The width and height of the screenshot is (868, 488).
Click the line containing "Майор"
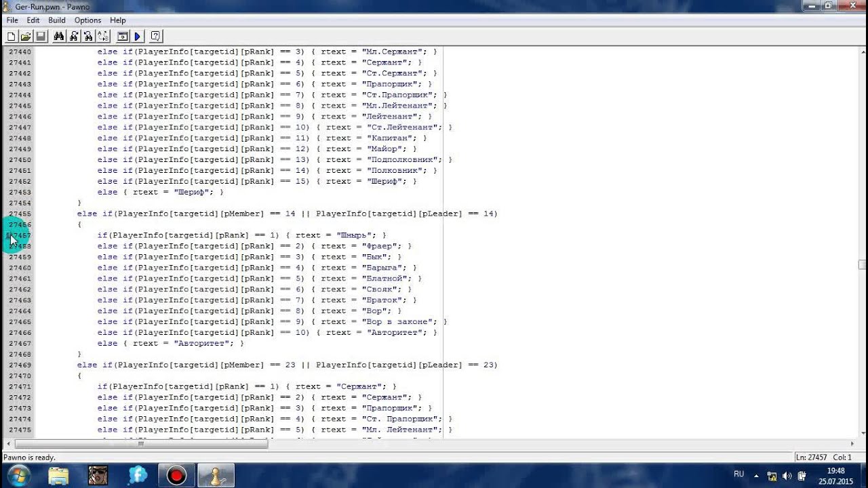pos(257,149)
